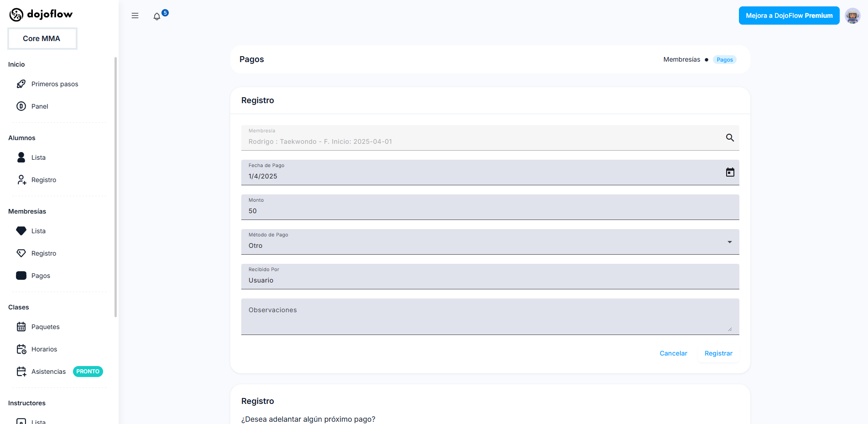868x424 pixels.
Task: Click the Monto input field
Action: point(490,210)
